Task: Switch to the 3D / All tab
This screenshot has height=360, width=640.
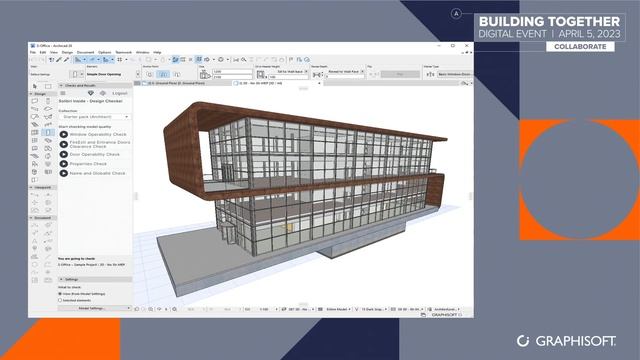Action: pyautogui.click(x=261, y=83)
